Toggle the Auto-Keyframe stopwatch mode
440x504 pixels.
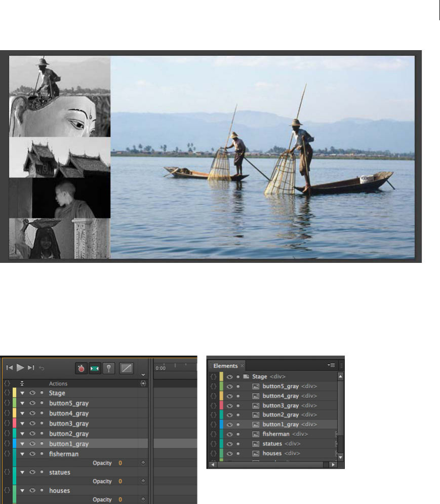(x=81, y=368)
